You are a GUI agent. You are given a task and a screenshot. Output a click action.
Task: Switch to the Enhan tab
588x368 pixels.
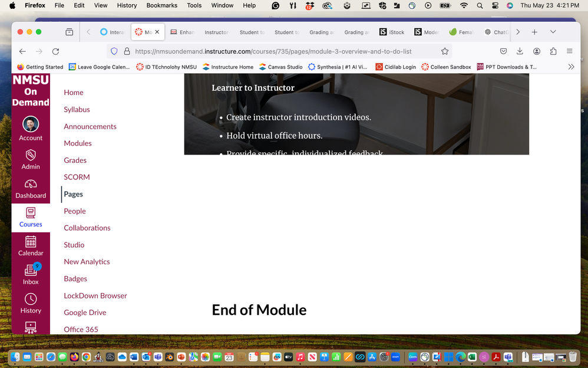click(183, 32)
